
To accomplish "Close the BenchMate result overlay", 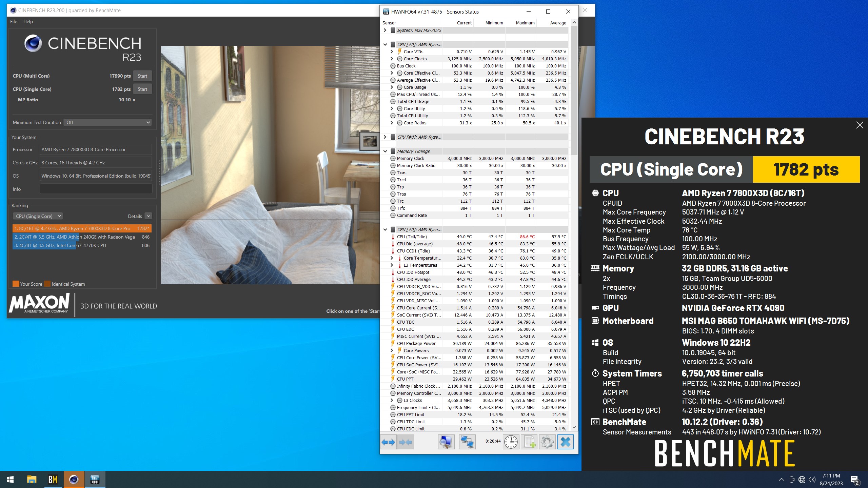I will click(x=860, y=125).
